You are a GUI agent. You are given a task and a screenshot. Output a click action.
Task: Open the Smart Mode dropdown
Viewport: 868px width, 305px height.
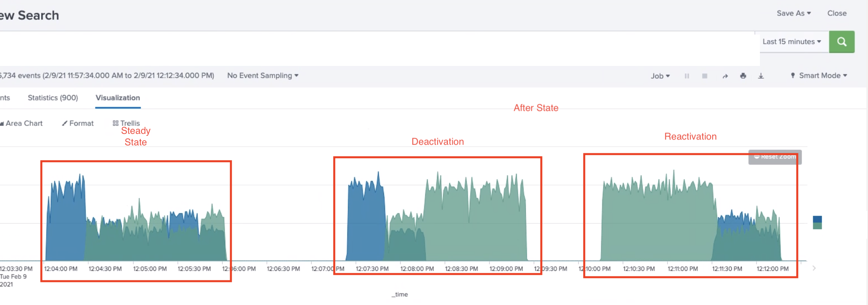coord(819,75)
